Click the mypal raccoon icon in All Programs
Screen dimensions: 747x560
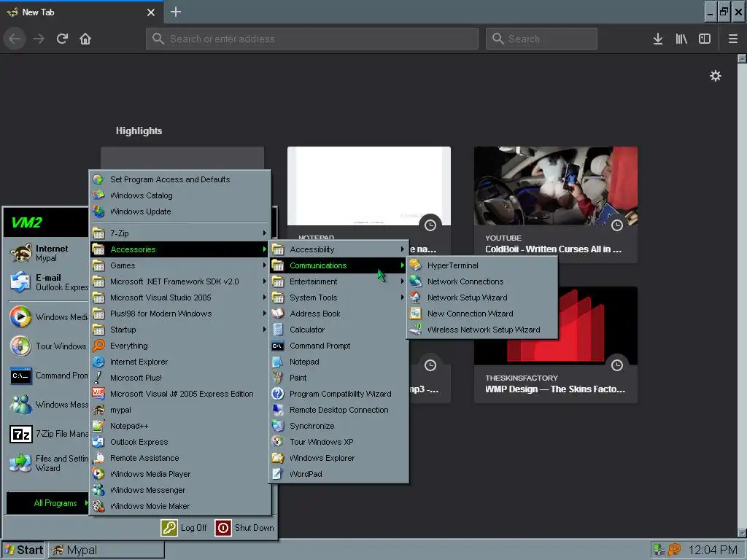tap(98, 410)
